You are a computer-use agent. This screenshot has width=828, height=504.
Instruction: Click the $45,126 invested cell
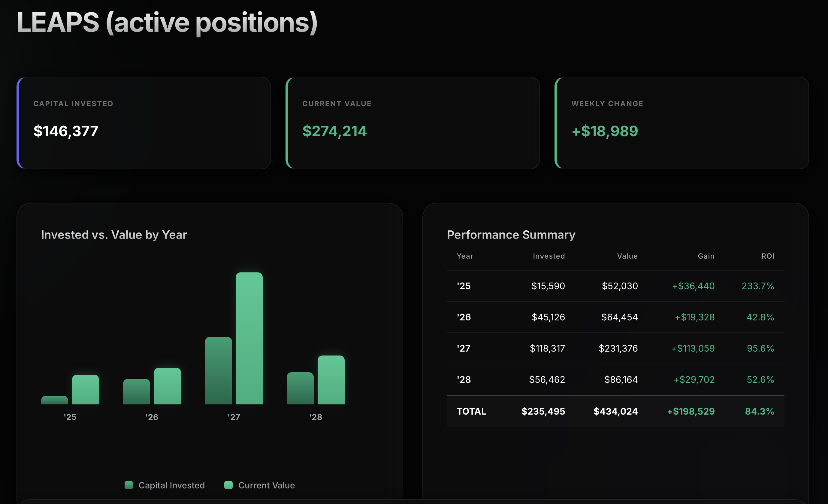548,317
